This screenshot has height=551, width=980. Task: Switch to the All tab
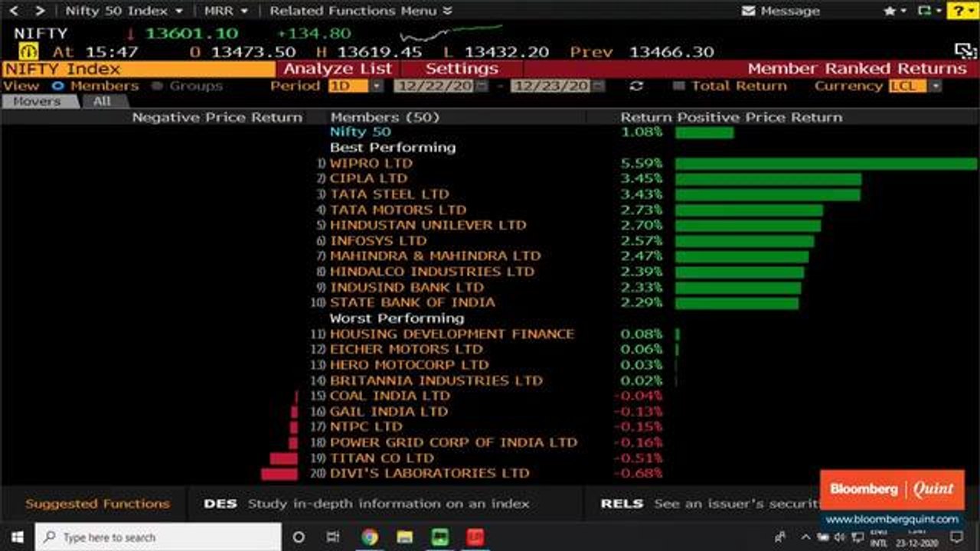point(102,101)
